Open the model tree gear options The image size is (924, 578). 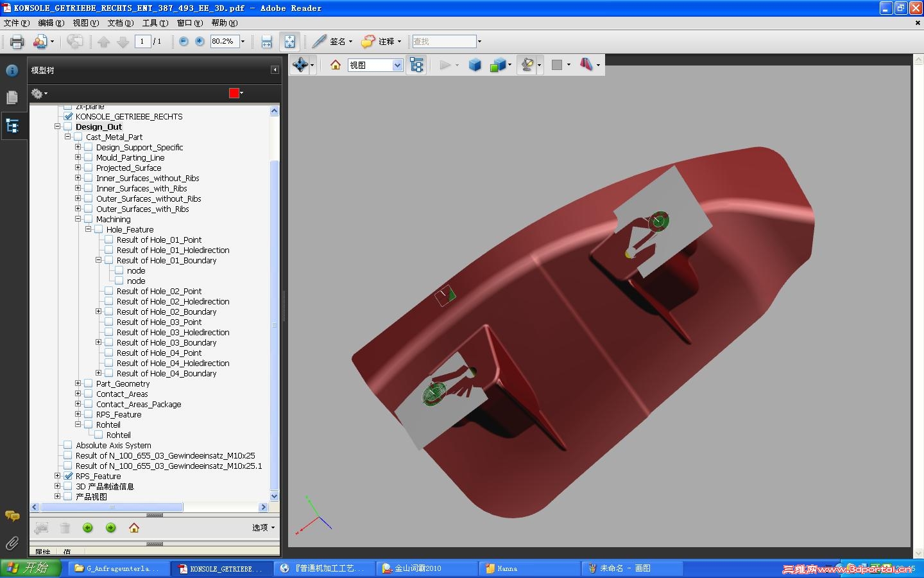[x=38, y=94]
